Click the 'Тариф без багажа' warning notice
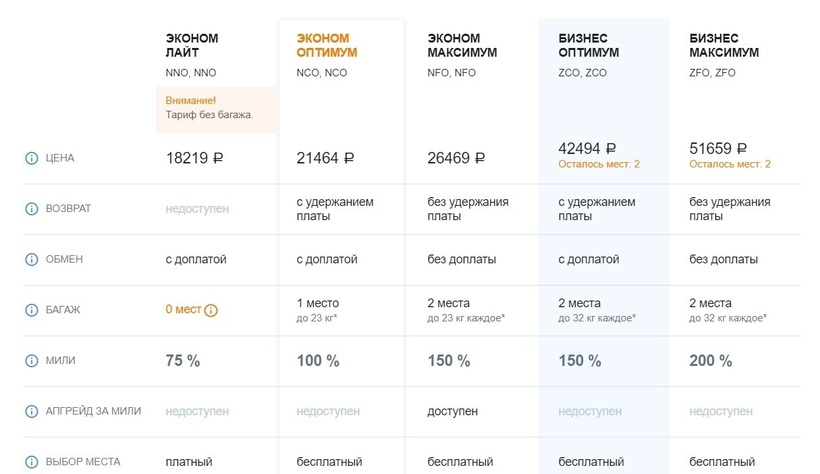This screenshot has height=474, width=820. tap(209, 108)
